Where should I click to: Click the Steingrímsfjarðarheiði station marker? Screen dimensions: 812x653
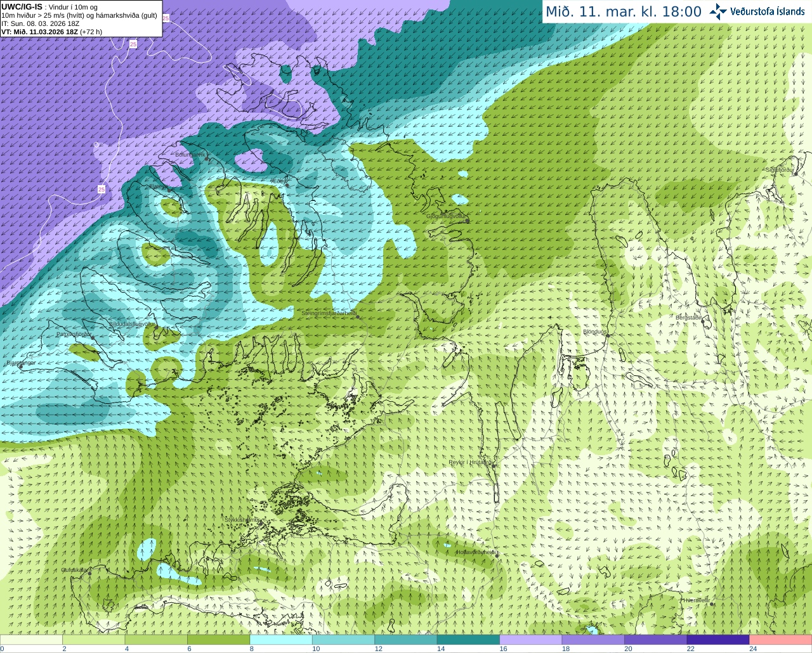[x=357, y=316]
